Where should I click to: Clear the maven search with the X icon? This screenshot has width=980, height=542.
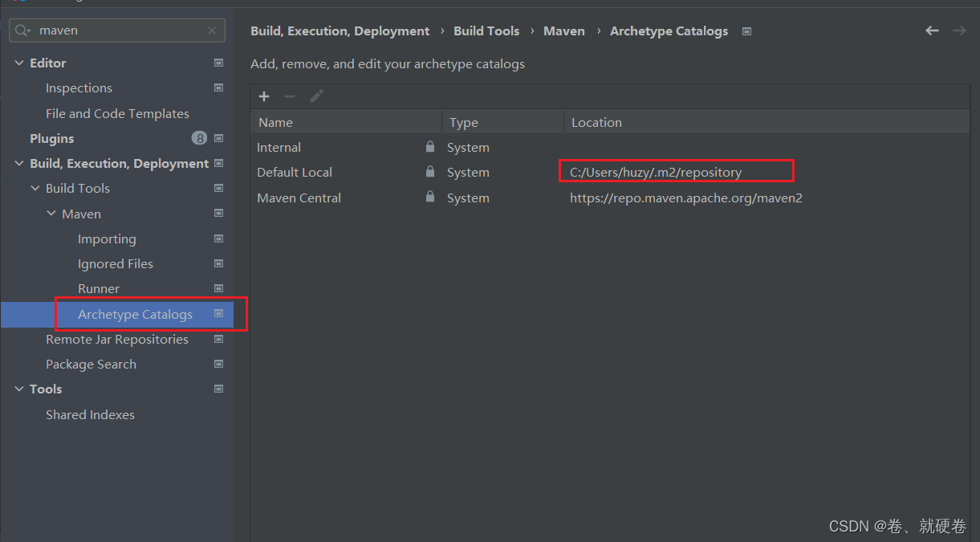pos(211,30)
